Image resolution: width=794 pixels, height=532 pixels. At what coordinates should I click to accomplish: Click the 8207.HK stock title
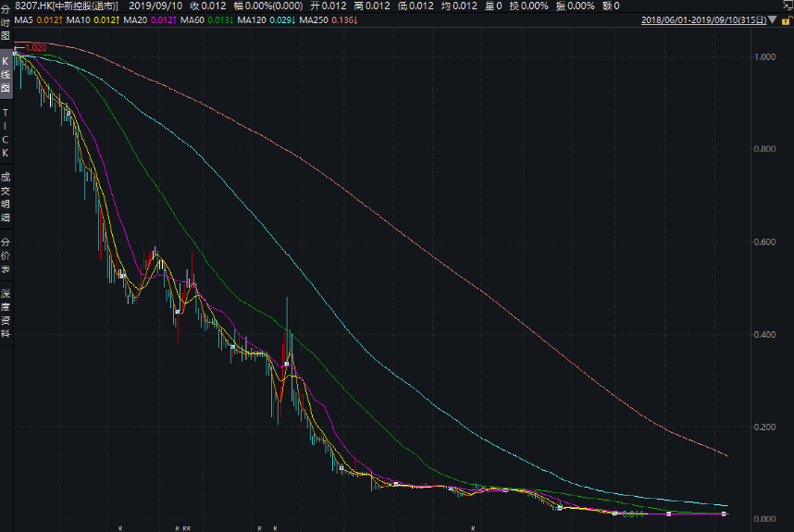(67, 6)
